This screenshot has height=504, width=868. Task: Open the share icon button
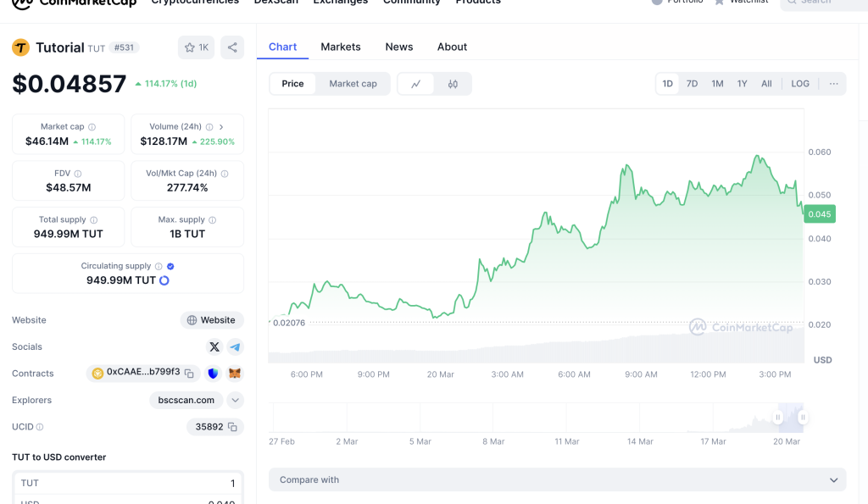(x=232, y=47)
